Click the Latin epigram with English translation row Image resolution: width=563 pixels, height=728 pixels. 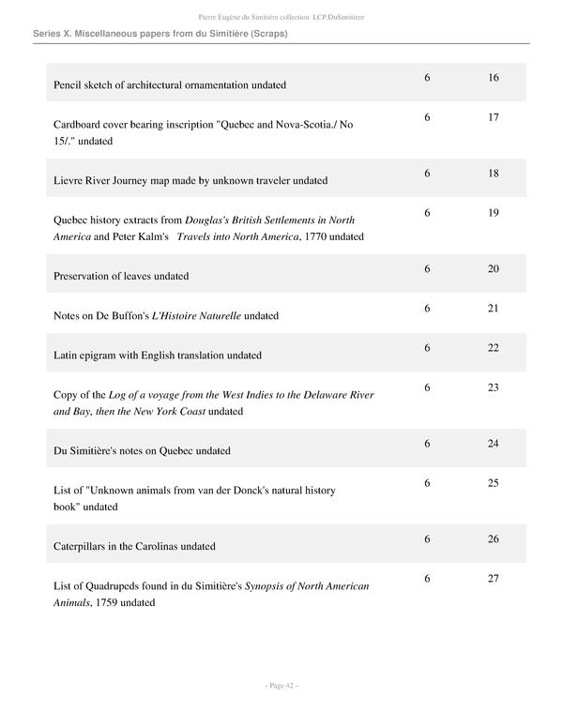158,356
